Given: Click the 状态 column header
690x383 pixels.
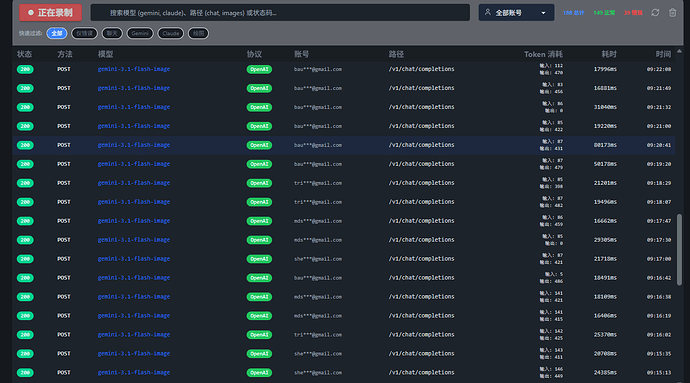Looking at the screenshot, I should [24, 54].
